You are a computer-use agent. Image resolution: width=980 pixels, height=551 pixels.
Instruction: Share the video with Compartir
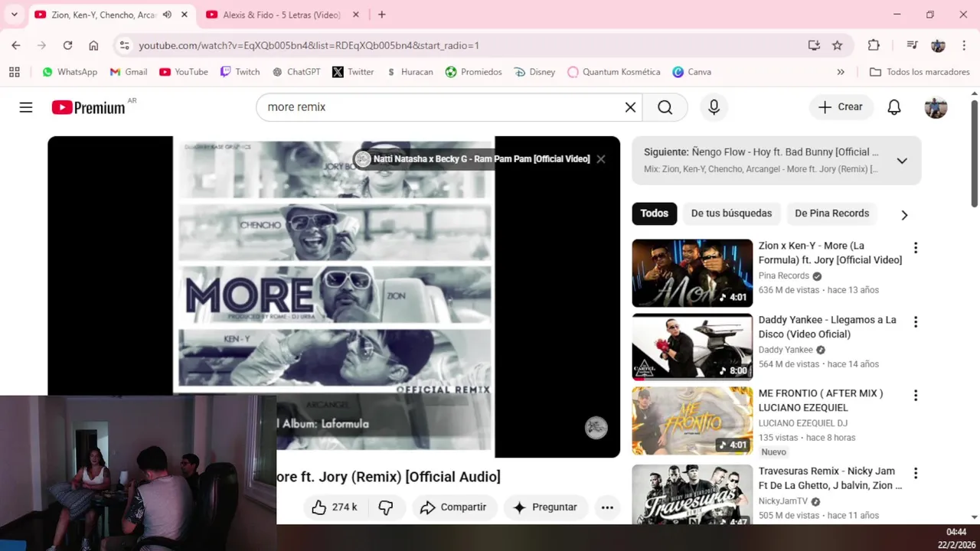click(454, 507)
